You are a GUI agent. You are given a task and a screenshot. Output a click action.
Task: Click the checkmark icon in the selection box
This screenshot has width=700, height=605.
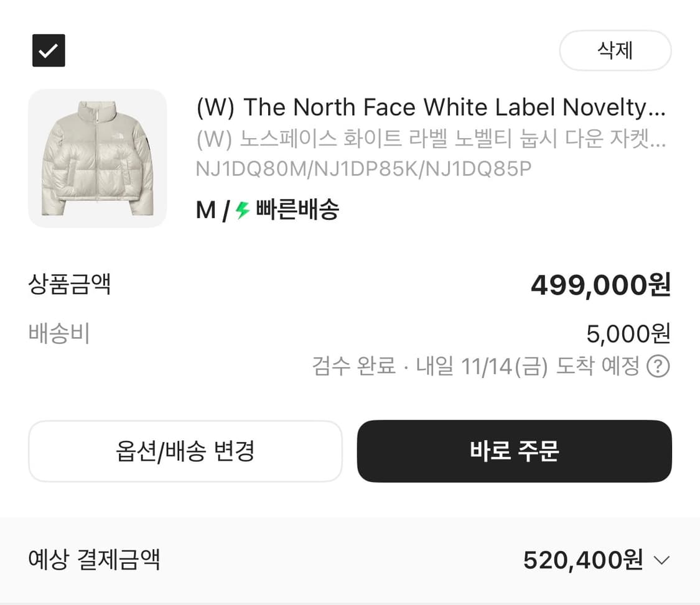click(48, 50)
